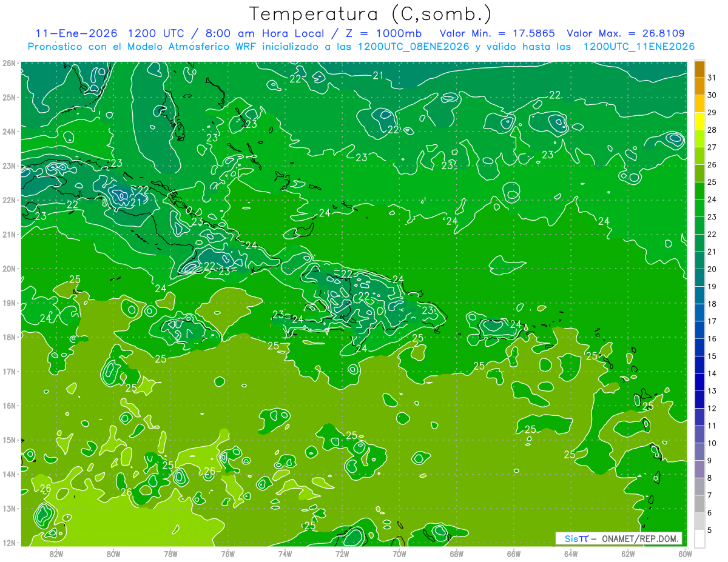Click the 15N latitude axis label

[8, 440]
